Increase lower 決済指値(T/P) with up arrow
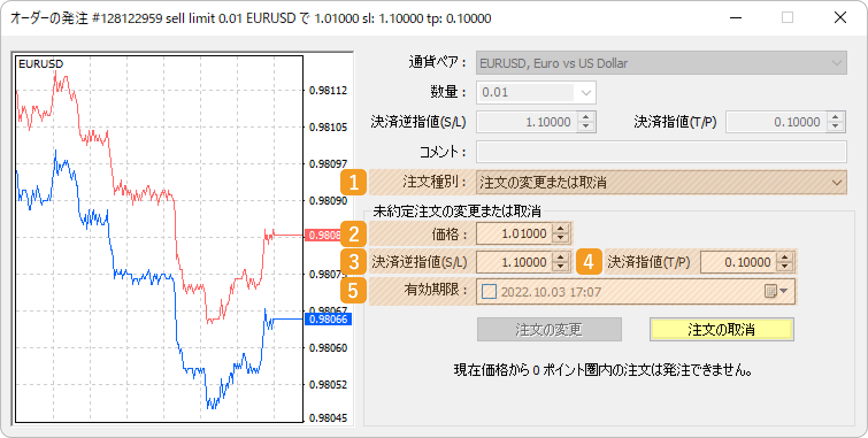 (785, 258)
